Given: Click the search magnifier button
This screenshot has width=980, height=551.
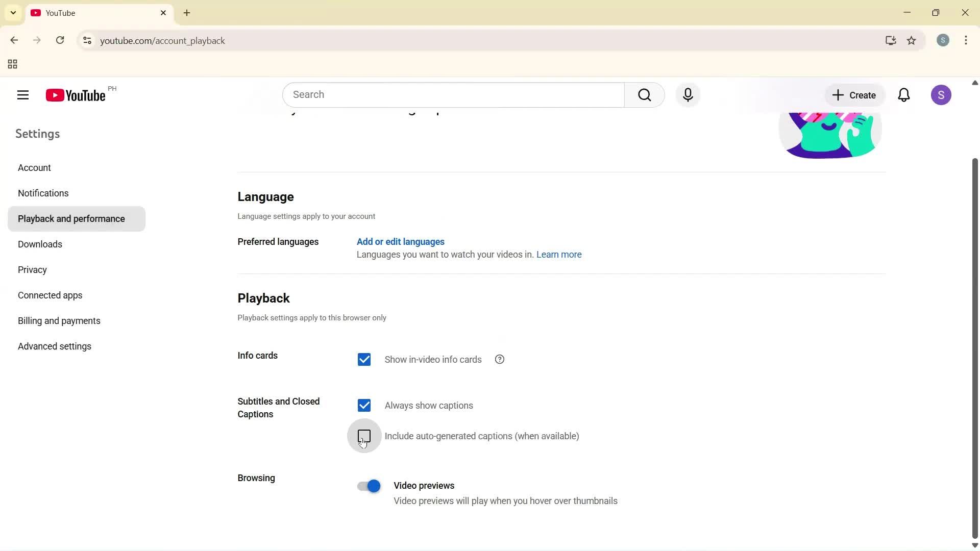Looking at the screenshot, I should click(645, 95).
